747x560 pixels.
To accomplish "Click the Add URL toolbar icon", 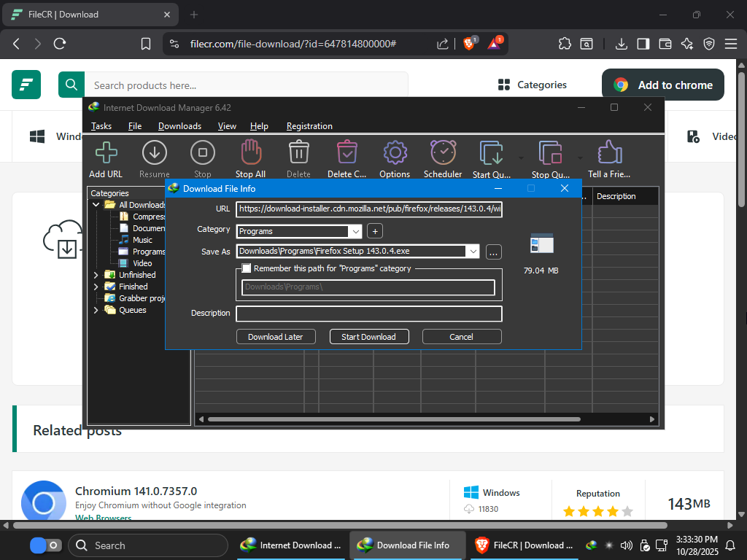I will coord(106,153).
